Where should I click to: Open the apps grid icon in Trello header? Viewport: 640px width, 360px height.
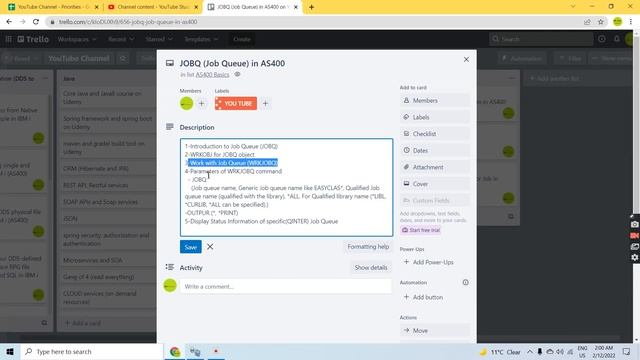point(8,39)
